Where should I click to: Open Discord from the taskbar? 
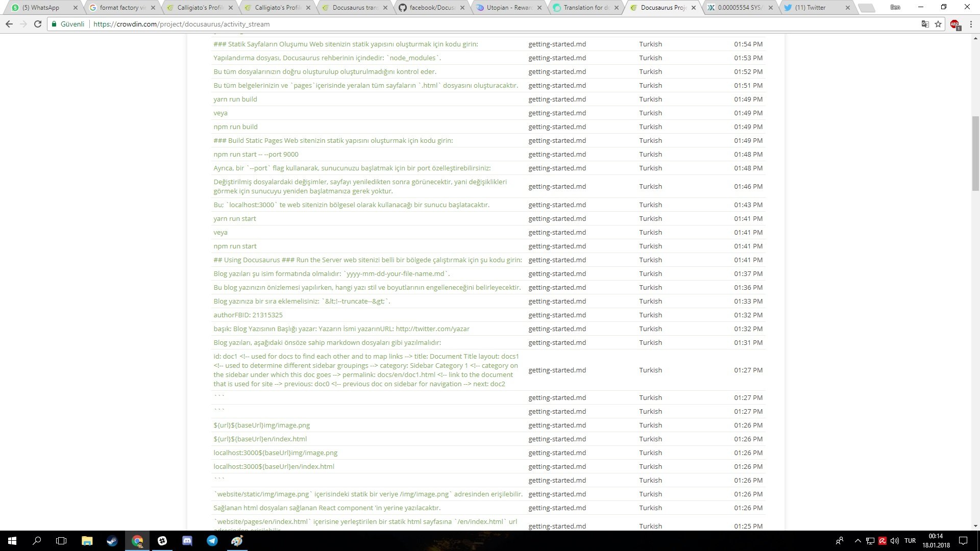pyautogui.click(x=187, y=541)
